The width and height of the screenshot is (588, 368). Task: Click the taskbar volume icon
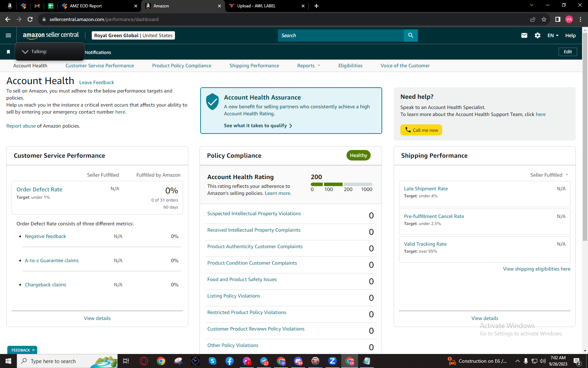point(543,361)
